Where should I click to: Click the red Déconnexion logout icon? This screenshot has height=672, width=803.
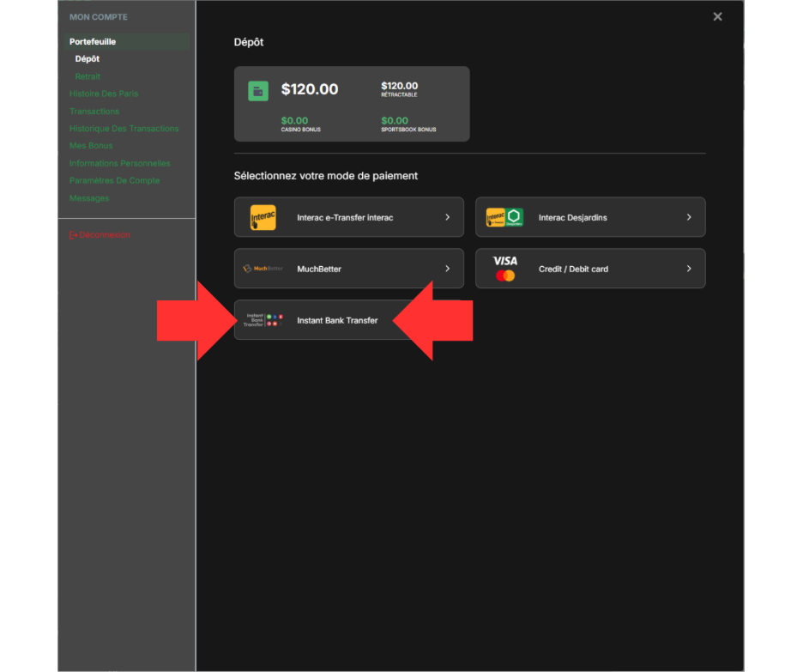tap(74, 235)
